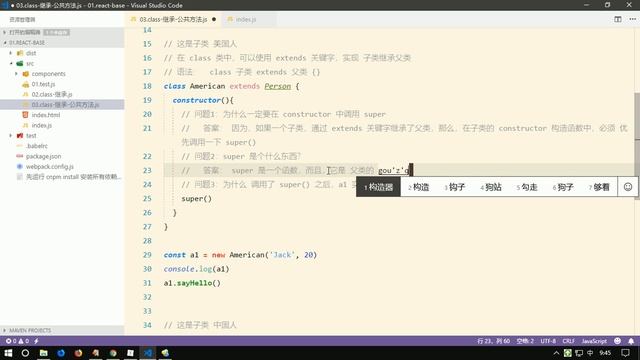Click the green tray application icon
Screen dimensions: 640x360
[x=567, y=353]
